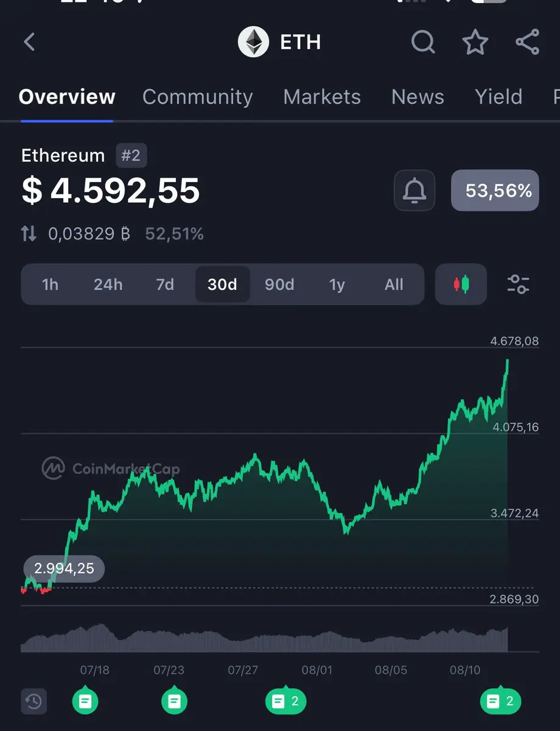Tap the Ethereum name label
Image resolution: width=560 pixels, height=731 pixels.
[x=63, y=155]
